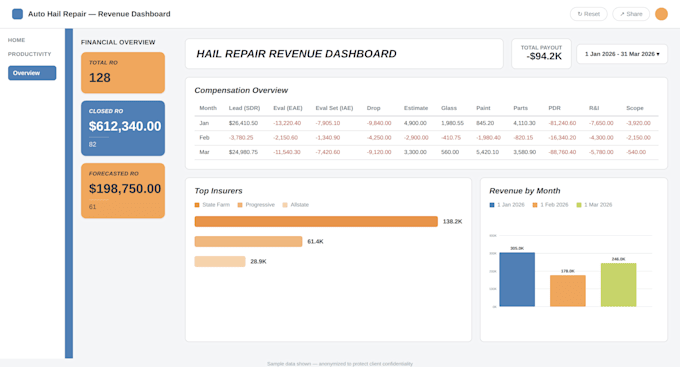Click the green March revenue bar

618,285
